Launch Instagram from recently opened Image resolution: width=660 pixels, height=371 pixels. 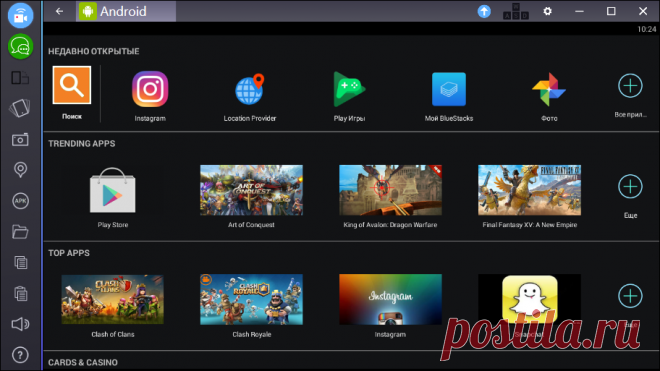(x=150, y=89)
